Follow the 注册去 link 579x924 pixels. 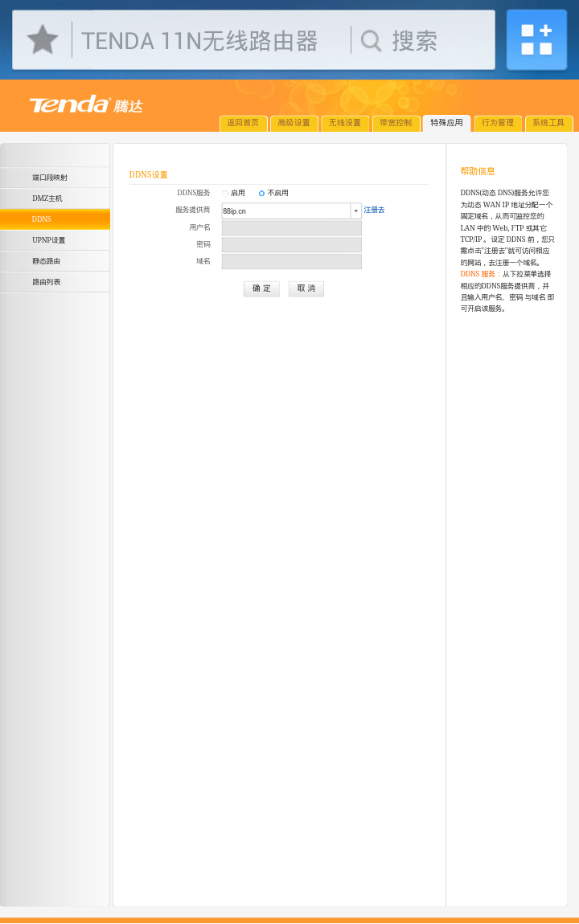tap(374, 210)
